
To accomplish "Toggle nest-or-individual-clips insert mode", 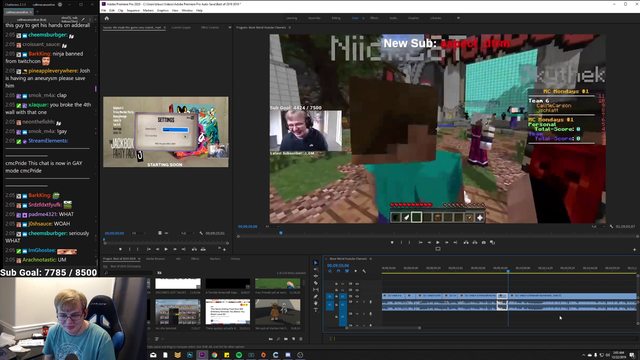I will pyautogui.click(x=330, y=271).
